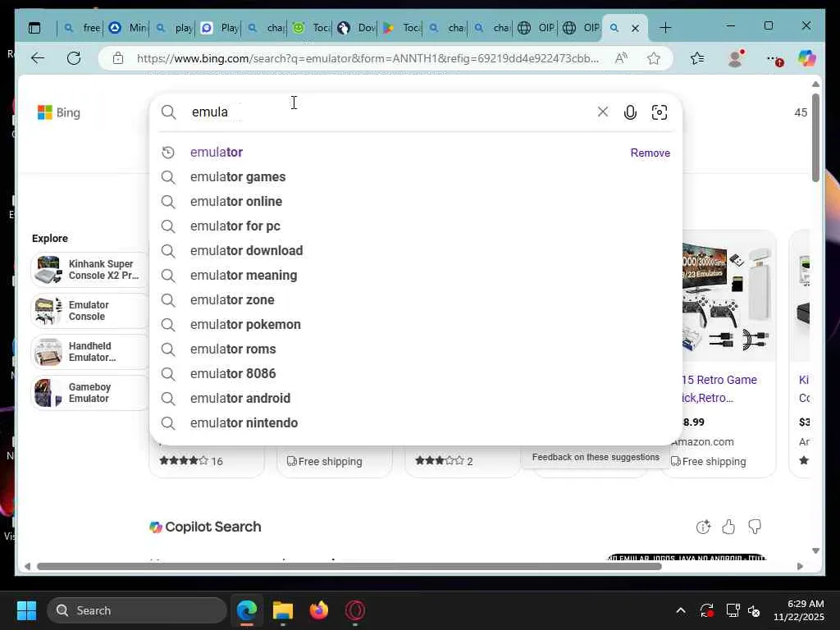This screenshot has height=630, width=840.
Task: Close the active search tab
Action: pos(636,28)
